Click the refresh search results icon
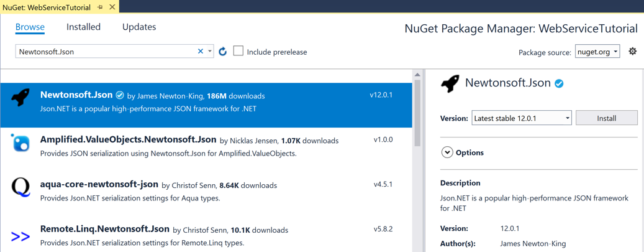The image size is (644, 252). (223, 52)
